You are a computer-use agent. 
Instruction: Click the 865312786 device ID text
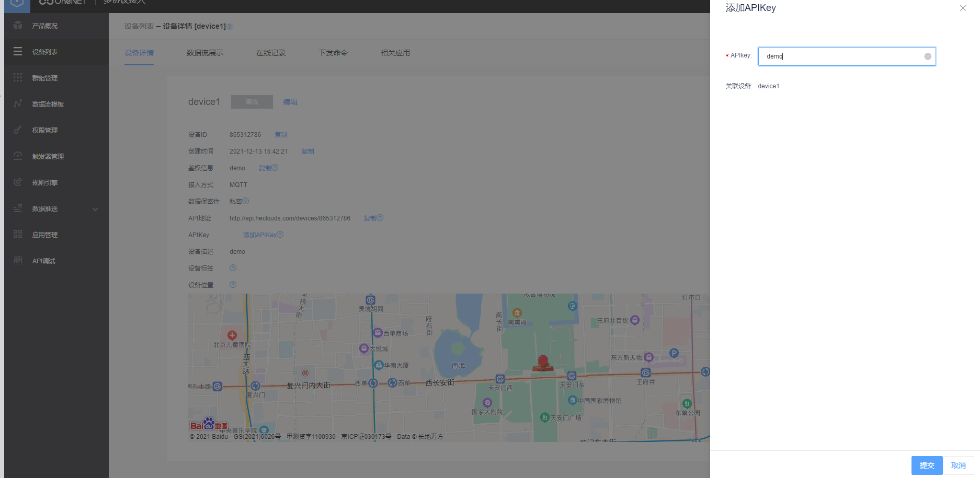(245, 135)
